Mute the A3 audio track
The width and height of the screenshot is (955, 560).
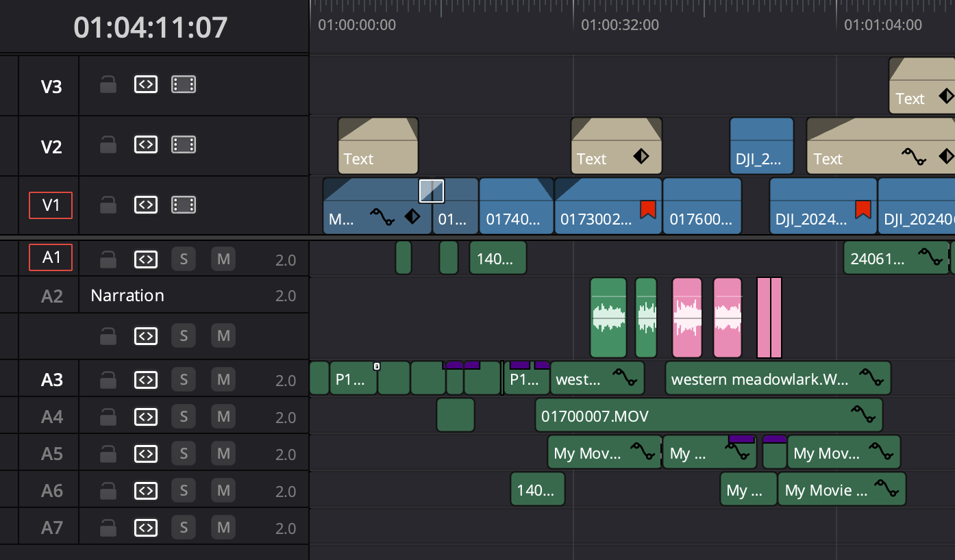223,379
